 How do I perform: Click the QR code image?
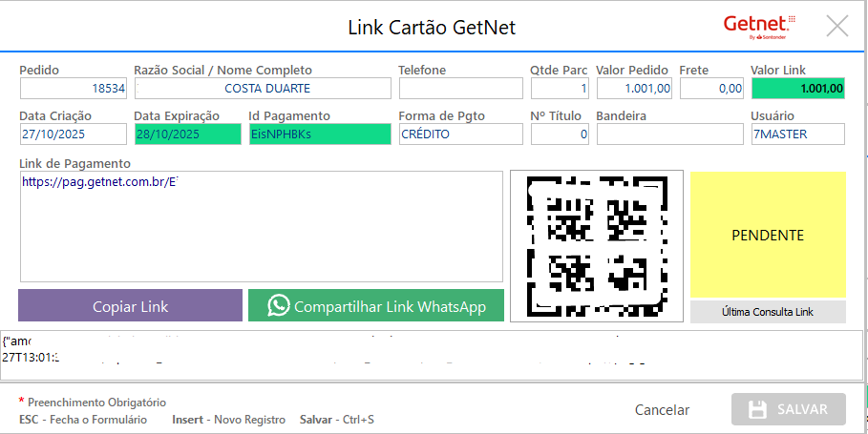[x=596, y=245]
